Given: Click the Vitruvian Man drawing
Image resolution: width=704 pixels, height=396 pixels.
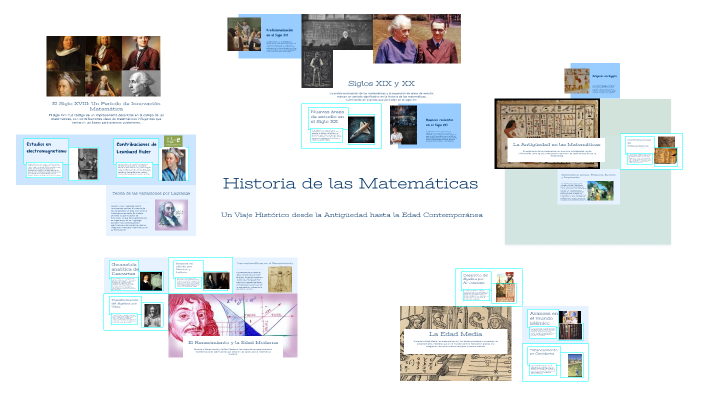Looking at the screenshot, I should point(280,279).
